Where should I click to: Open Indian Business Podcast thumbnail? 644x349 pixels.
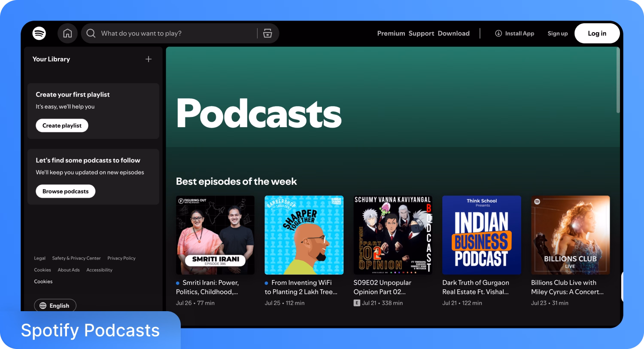(x=482, y=235)
